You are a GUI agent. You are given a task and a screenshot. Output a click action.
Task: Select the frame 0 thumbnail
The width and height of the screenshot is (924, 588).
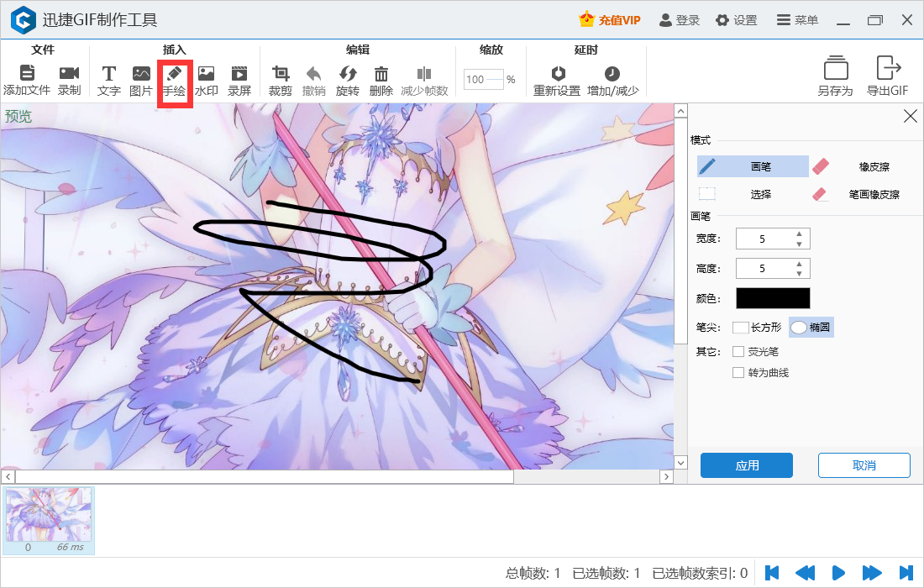[x=49, y=521]
